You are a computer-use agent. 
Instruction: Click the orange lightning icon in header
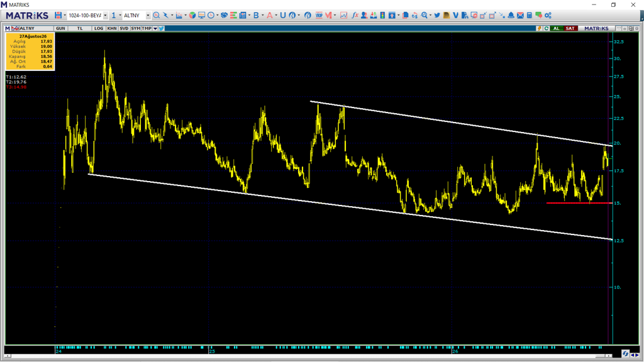(x=539, y=28)
